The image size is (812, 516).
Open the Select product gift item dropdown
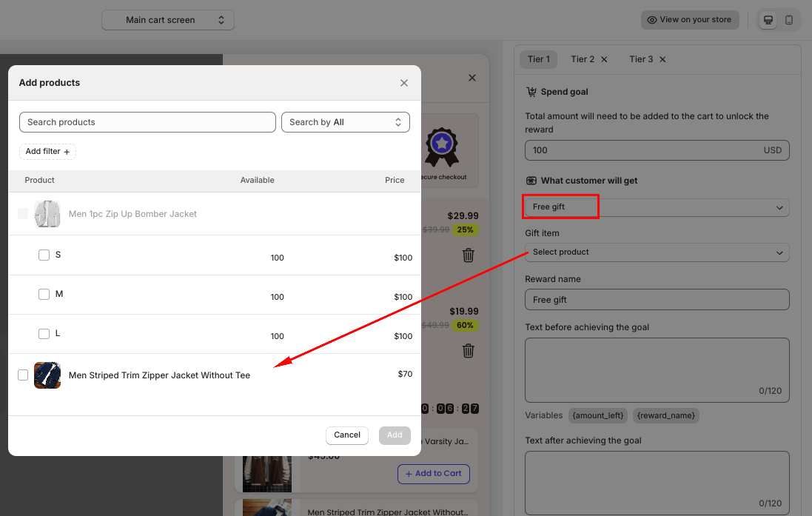(x=657, y=252)
